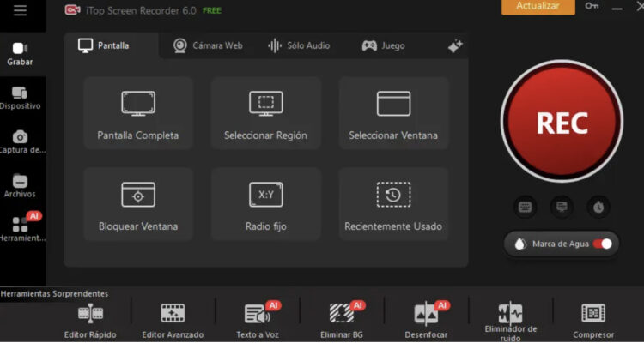
Task: Open the hamburger menu
Action: click(20, 10)
